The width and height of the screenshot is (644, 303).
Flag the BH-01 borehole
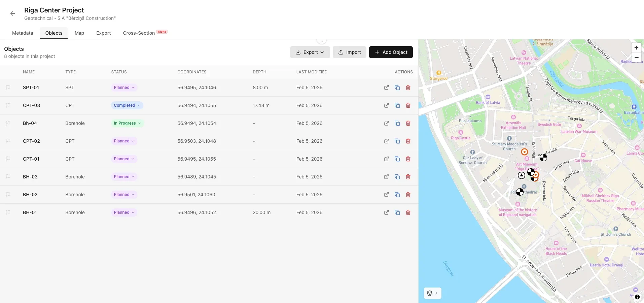click(x=8, y=212)
